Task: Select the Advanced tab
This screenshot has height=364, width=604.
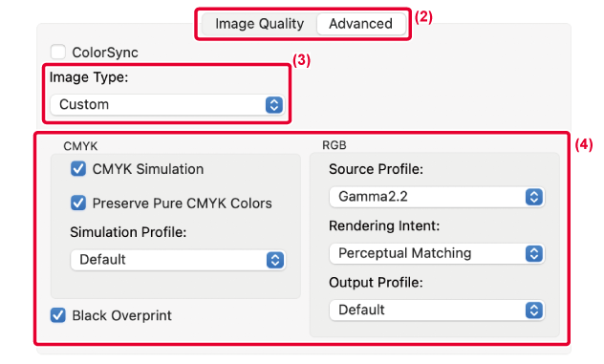Action: tap(360, 24)
